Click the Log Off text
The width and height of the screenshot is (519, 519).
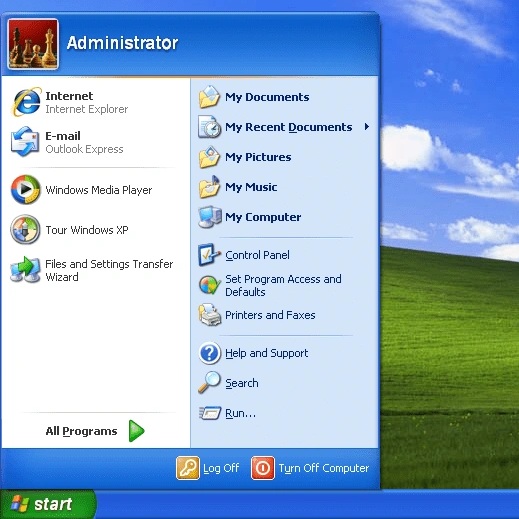pos(221,468)
